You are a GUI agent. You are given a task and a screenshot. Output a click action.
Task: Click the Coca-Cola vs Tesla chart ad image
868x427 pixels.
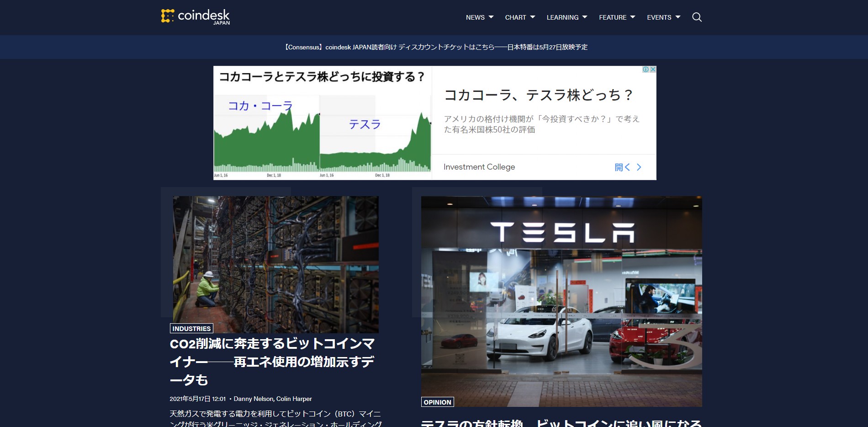click(323, 123)
